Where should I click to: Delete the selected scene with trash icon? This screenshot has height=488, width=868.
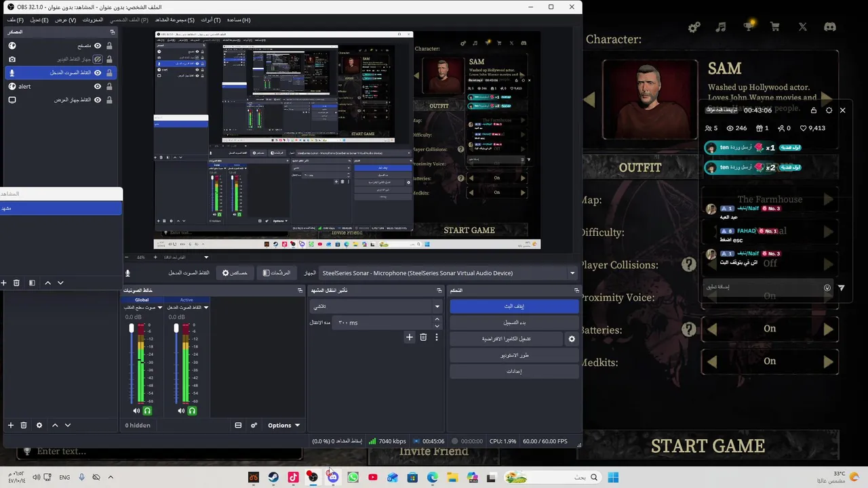pyautogui.click(x=16, y=283)
